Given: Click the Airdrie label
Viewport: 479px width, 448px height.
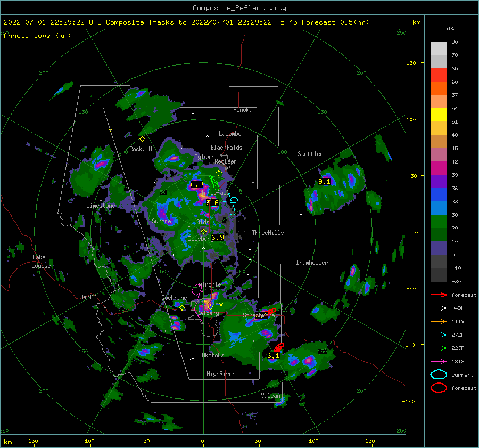Looking at the screenshot, I should 210,284.
